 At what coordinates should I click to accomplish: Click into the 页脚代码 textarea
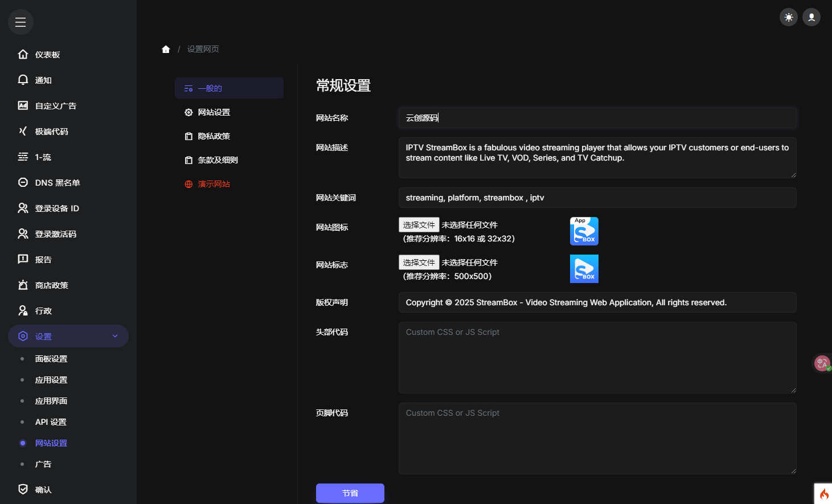(597, 439)
